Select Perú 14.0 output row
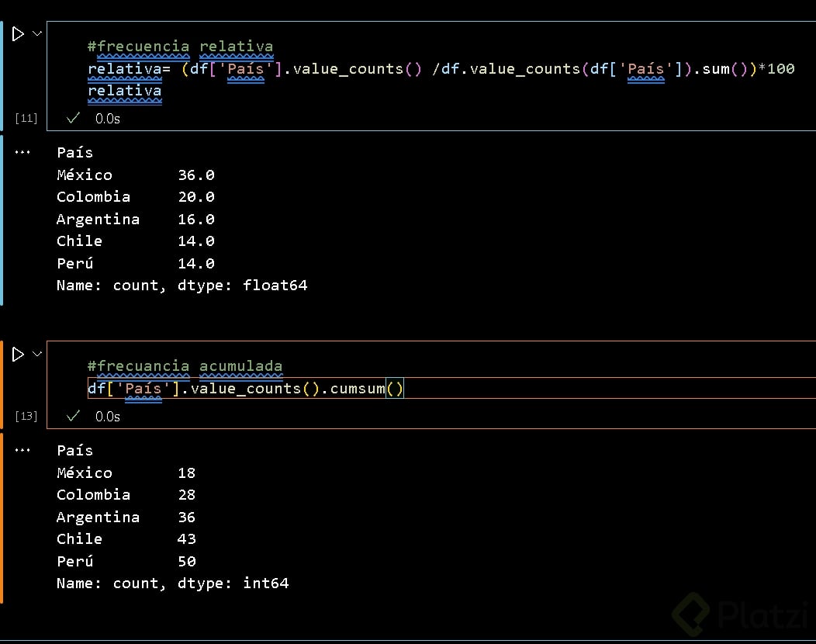Screen dimensions: 816x644 click(135, 264)
